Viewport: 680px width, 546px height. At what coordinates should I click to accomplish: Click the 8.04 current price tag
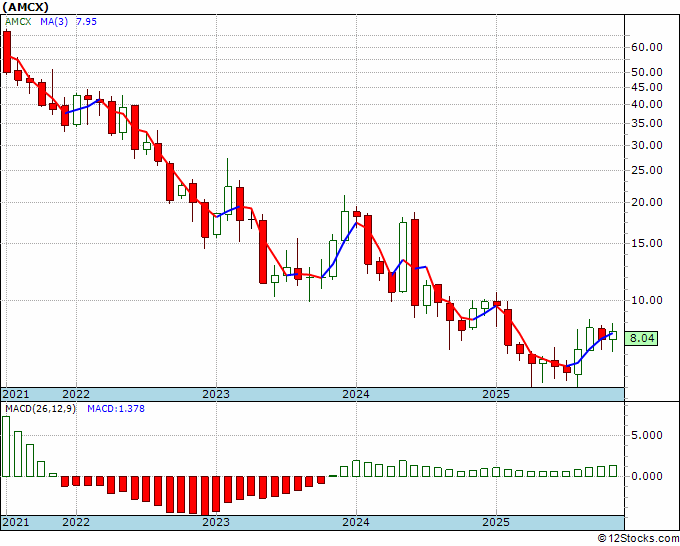(x=641, y=338)
